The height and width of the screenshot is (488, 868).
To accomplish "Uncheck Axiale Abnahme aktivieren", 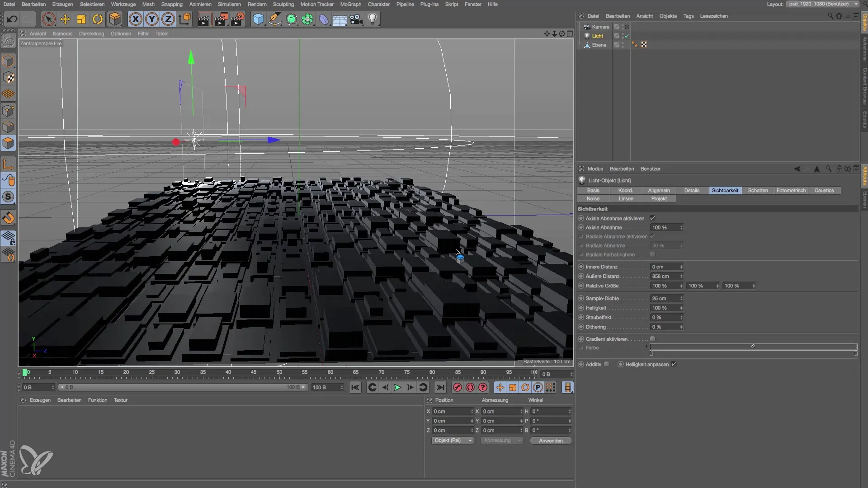I will (652, 218).
